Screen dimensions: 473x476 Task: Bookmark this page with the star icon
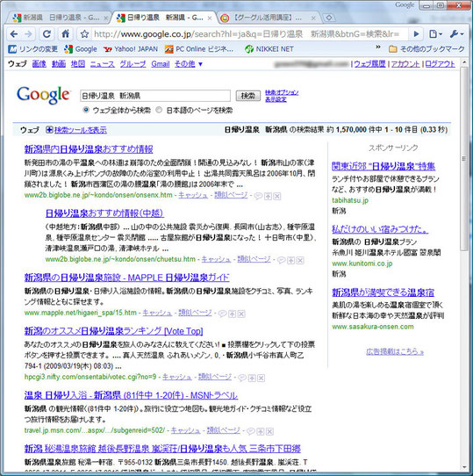(x=84, y=34)
